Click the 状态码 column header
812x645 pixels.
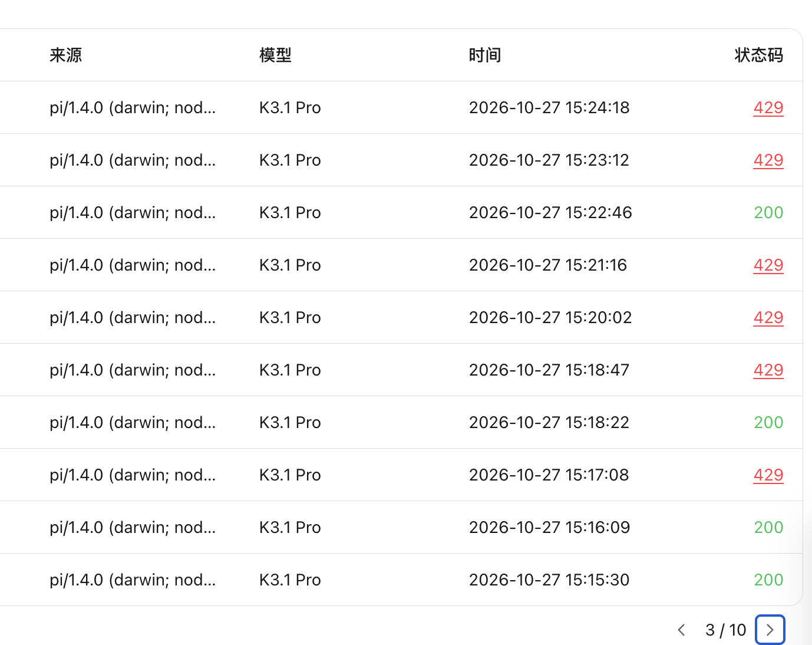(x=759, y=55)
